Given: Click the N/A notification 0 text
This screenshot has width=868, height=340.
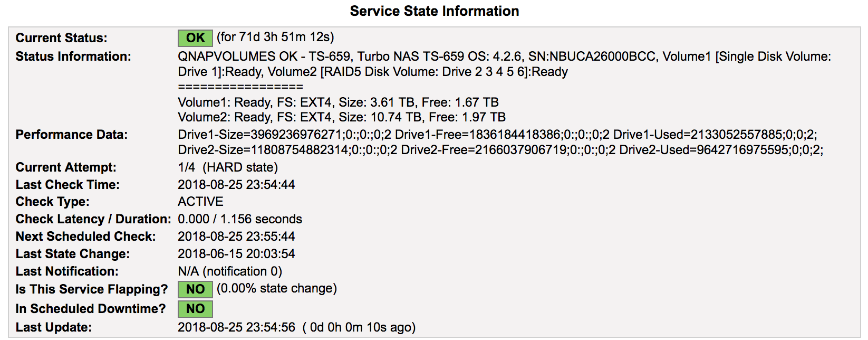Looking at the screenshot, I should click(230, 271).
